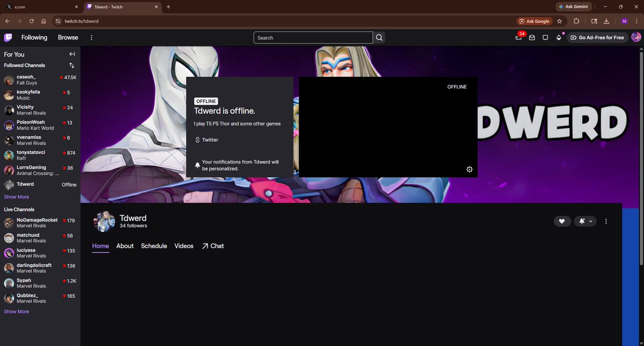The height and width of the screenshot is (346, 644).
Task: Expand Show More under Followed Channels
Action: pyautogui.click(x=17, y=197)
